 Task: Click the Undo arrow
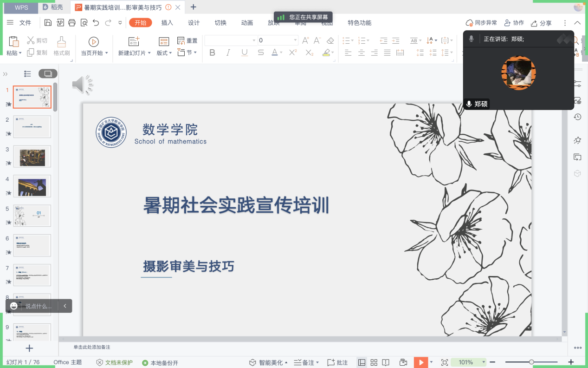pos(96,23)
